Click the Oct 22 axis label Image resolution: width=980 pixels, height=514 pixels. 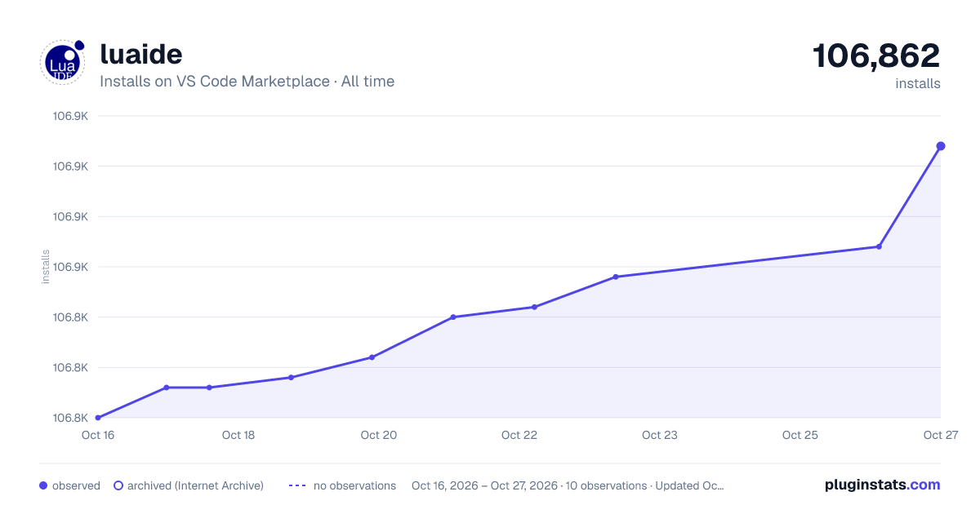click(x=519, y=435)
